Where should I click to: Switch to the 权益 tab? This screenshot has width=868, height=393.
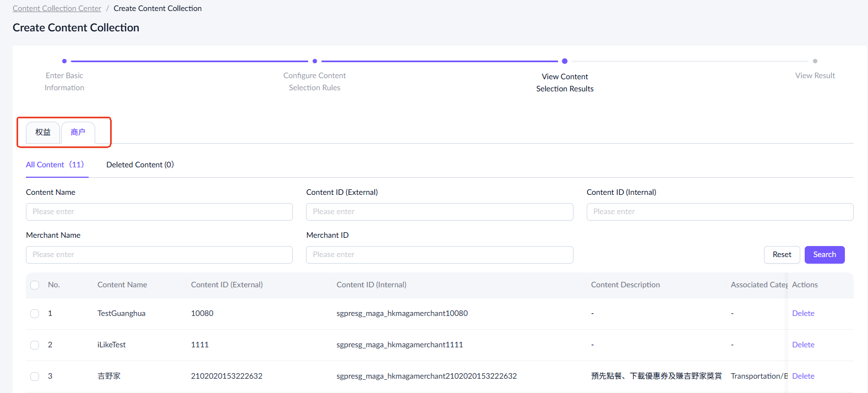coord(43,132)
